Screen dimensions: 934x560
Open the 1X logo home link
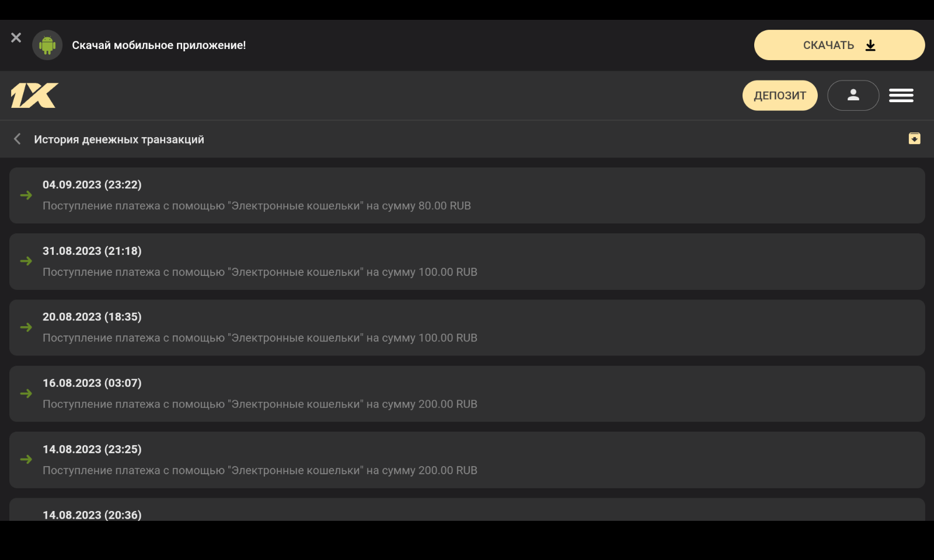(34, 95)
